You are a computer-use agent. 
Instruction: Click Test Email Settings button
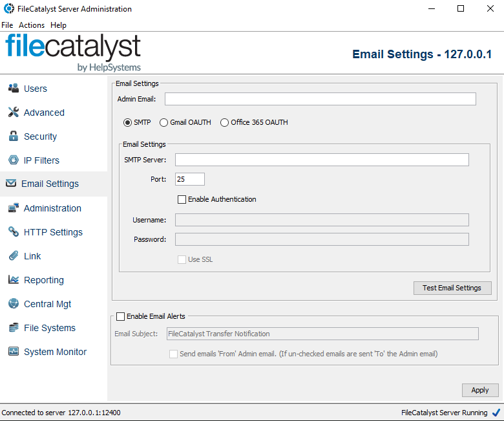[x=452, y=288]
